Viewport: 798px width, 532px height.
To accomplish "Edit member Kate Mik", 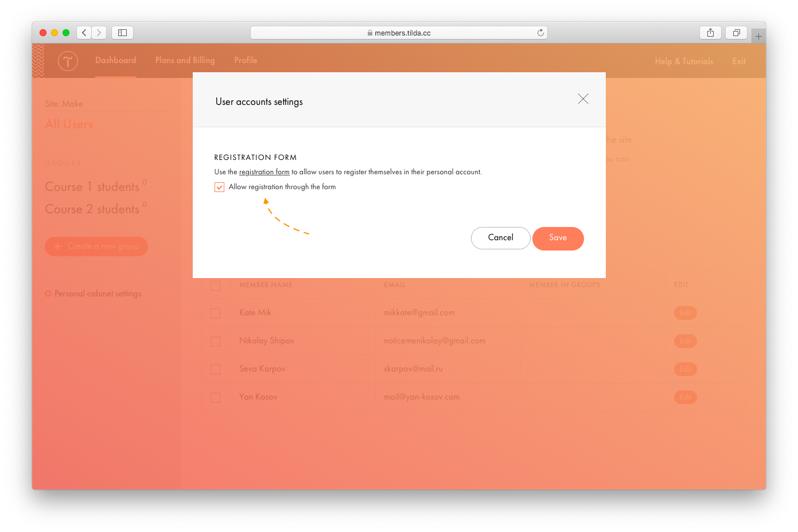I will (x=686, y=313).
